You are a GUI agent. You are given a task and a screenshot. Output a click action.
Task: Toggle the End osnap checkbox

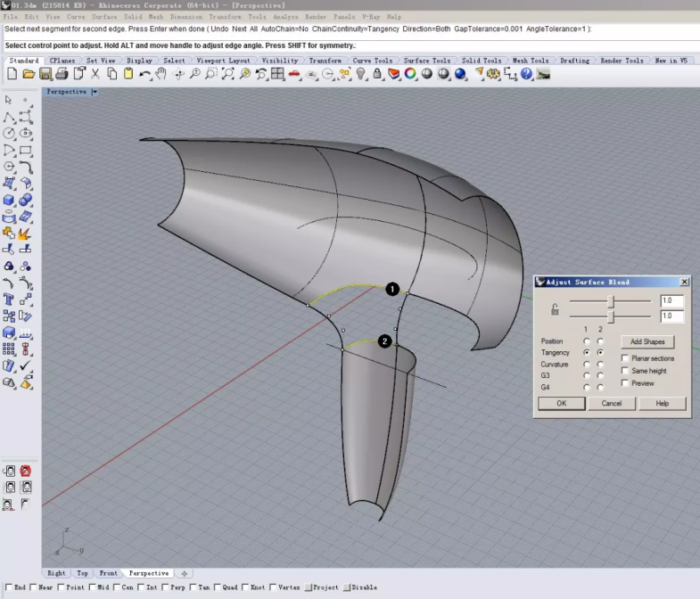pos(9,587)
